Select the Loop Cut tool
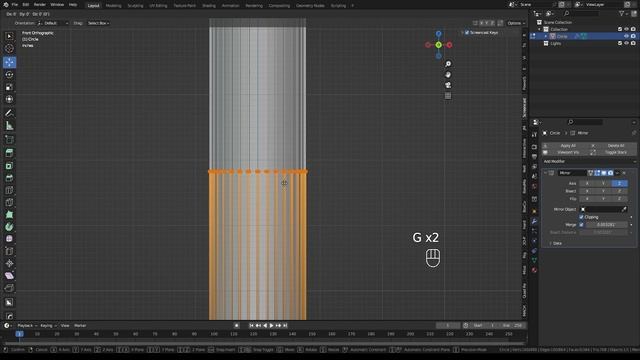640x360 pixels. [x=9, y=190]
